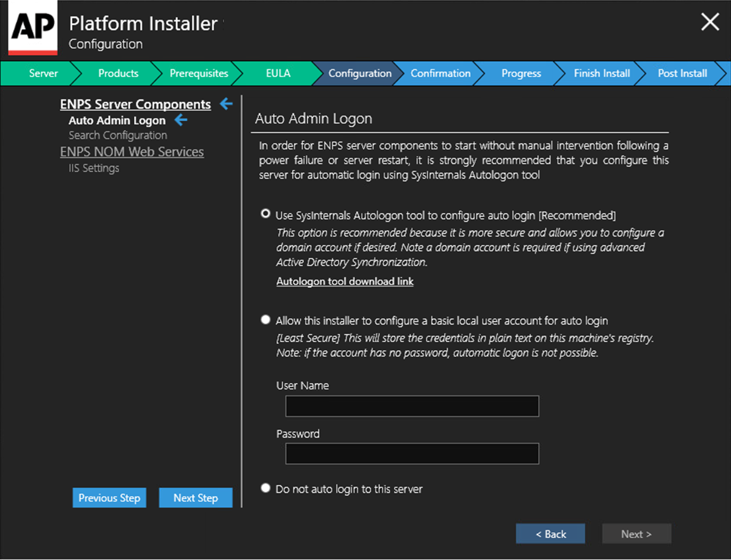The width and height of the screenshot is (731, 560).
Task: Select SysInternals Autologon tool radio option
Action: 265,214
